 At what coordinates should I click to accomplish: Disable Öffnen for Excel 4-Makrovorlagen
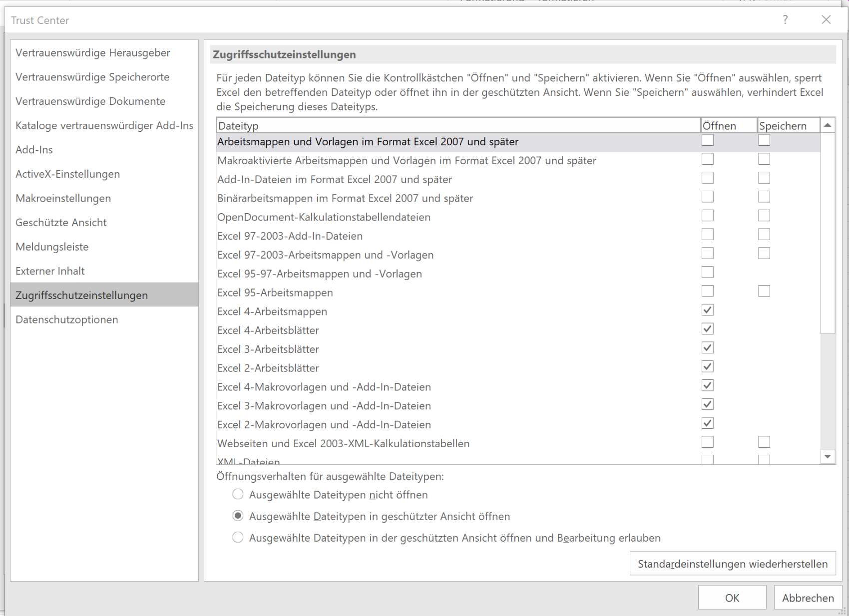pos(708,385)
